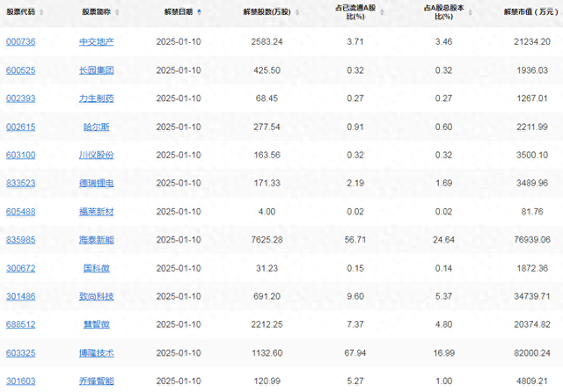The image size is (563, 392).
Task: Select the 171.33 unlocked shares cell
Action: (267, 183)
